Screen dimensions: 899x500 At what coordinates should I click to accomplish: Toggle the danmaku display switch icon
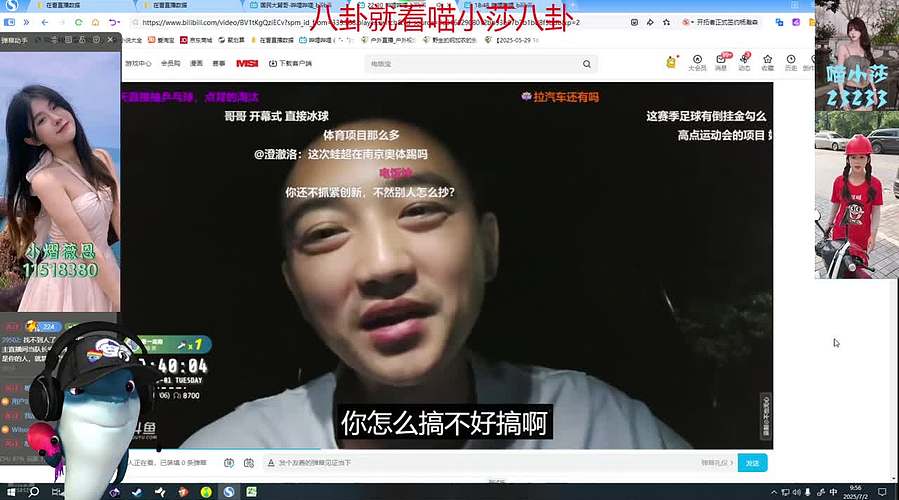[229, 463]
